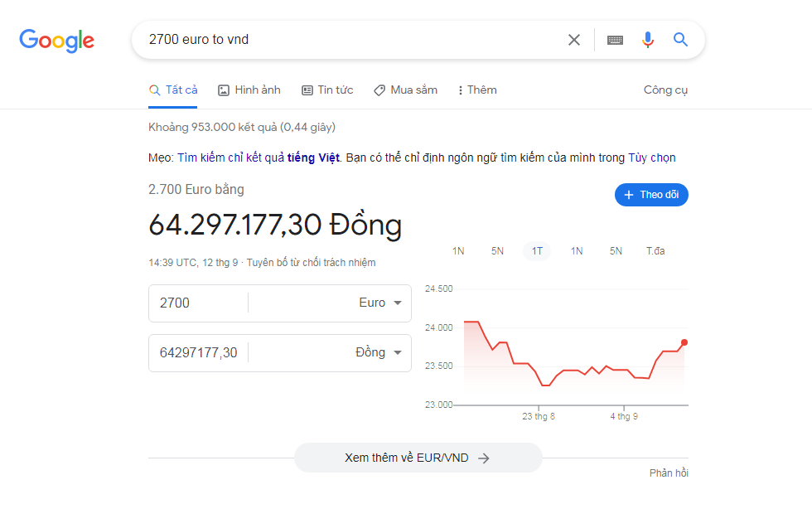Click the 2700 amount input field
Screen dimensions: 812x509
click(197, 303)
